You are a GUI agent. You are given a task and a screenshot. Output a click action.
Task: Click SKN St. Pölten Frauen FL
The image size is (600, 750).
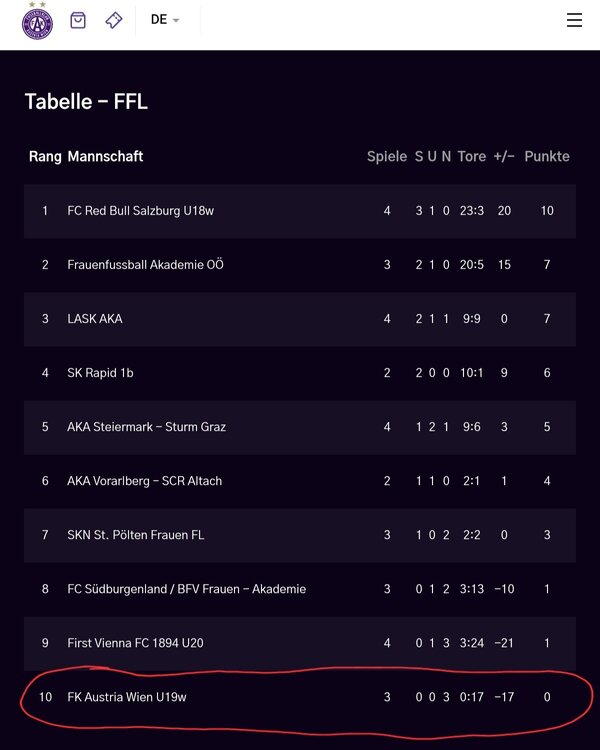(135, 535)
